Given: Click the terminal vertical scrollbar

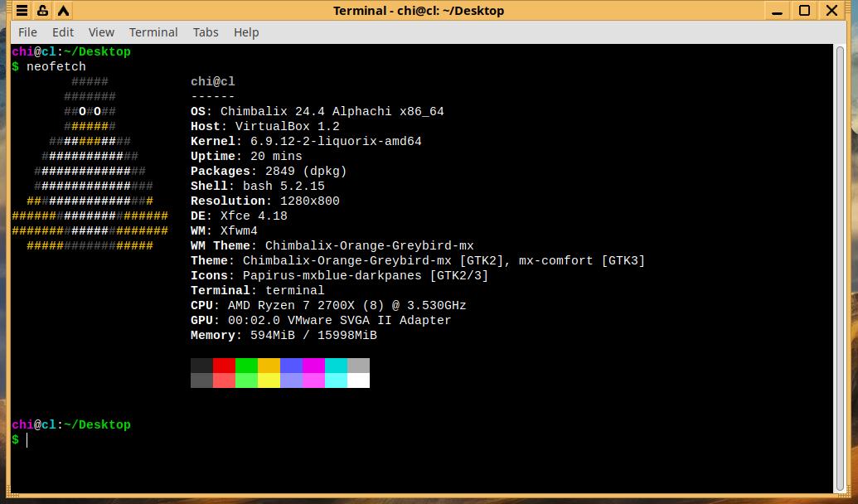Looking at the screenshot, I should click(840, 268).
